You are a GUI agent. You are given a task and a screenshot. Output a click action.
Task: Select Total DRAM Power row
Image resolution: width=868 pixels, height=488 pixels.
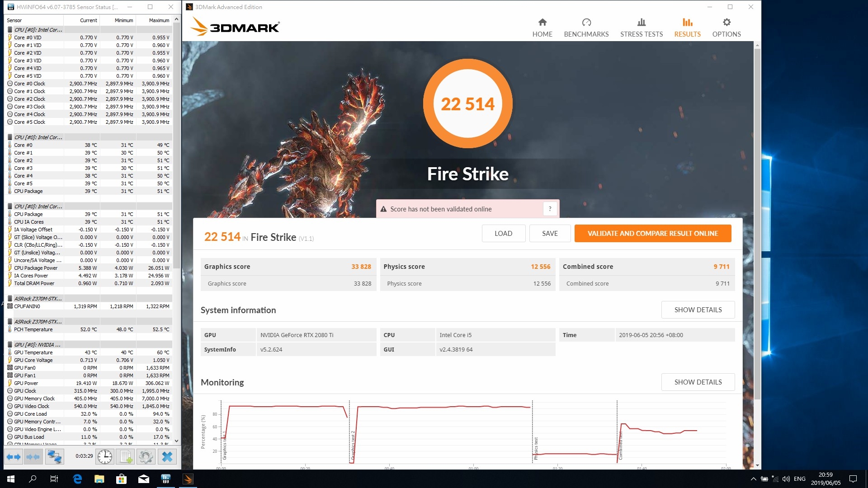click(89, 283)
